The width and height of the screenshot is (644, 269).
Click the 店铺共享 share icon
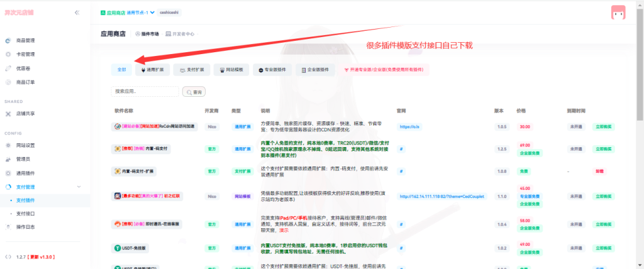pos(8,114)
